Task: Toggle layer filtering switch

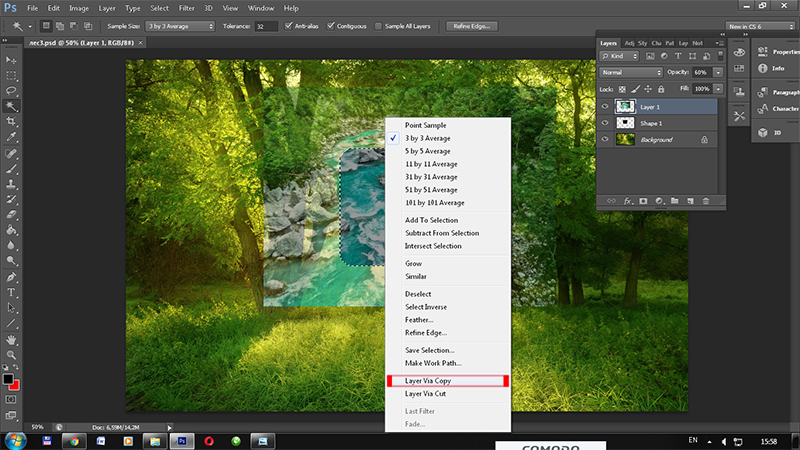Action: (720, 56)
